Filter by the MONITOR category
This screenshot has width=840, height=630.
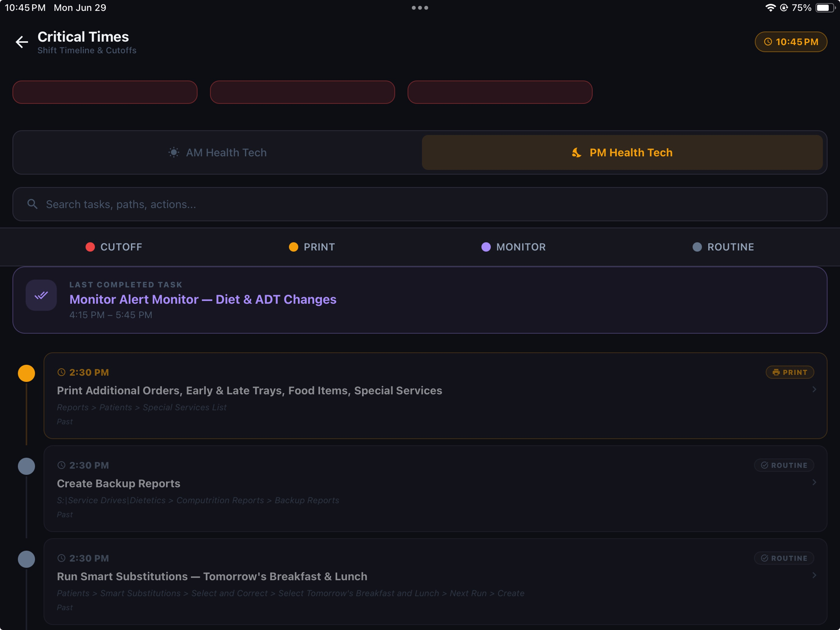[x=513, y=247]
